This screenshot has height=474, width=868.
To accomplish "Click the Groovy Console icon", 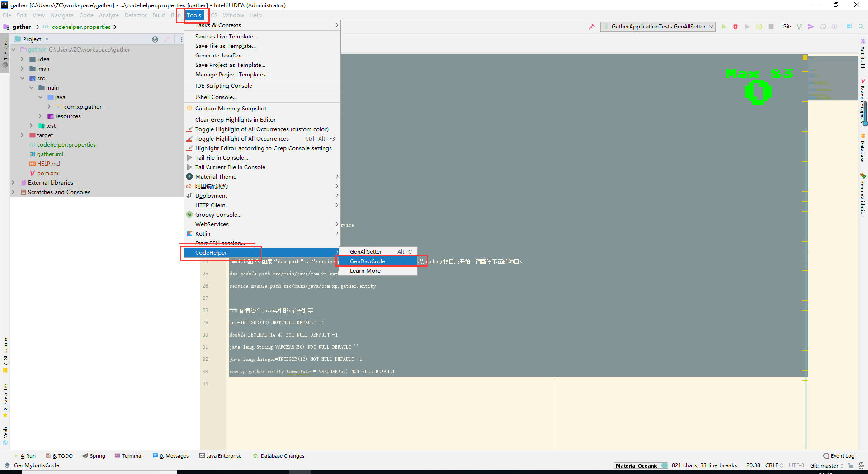I will [189, 214].
